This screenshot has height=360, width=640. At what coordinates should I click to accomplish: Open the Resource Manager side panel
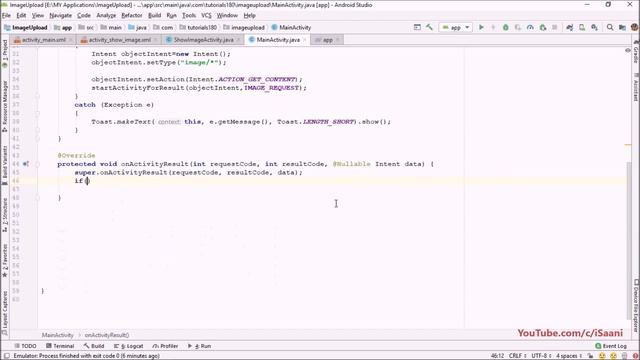[5, 106]
